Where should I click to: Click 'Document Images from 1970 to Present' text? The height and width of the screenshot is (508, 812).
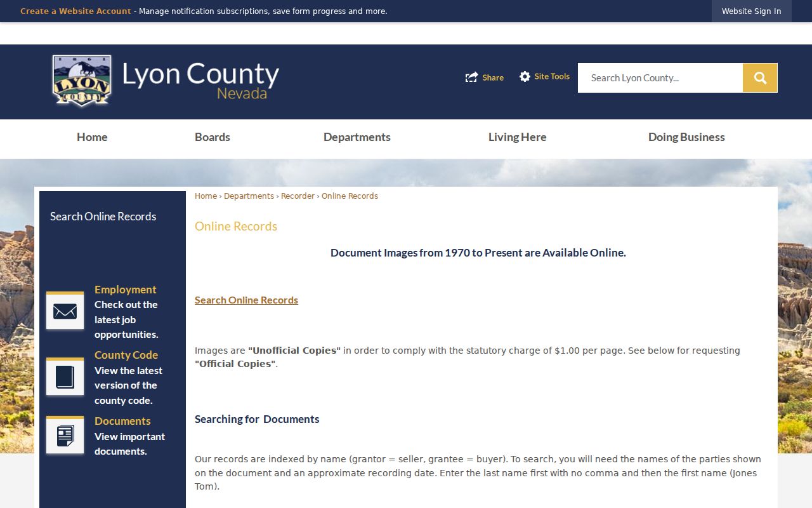click(478, 253)
